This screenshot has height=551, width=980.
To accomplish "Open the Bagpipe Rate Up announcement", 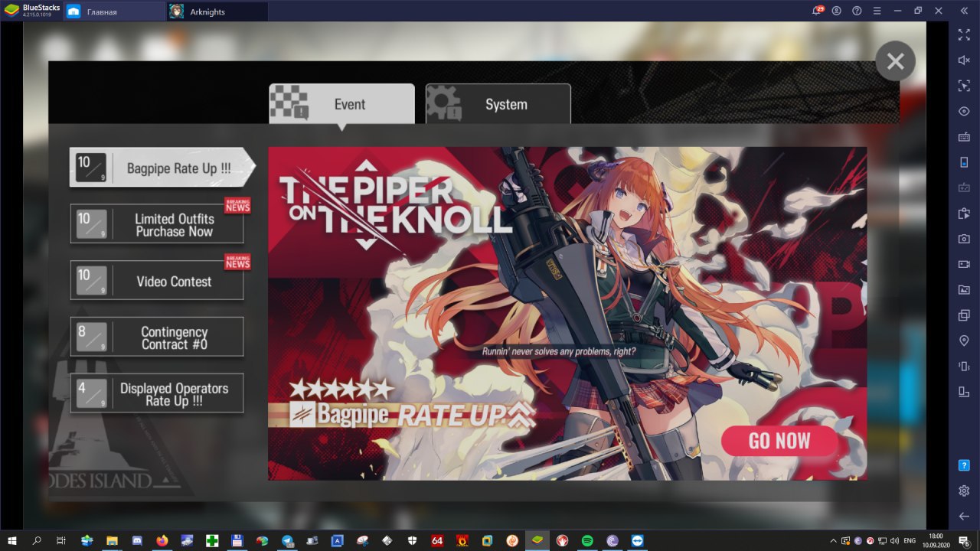I will click(x=162, y=167).
